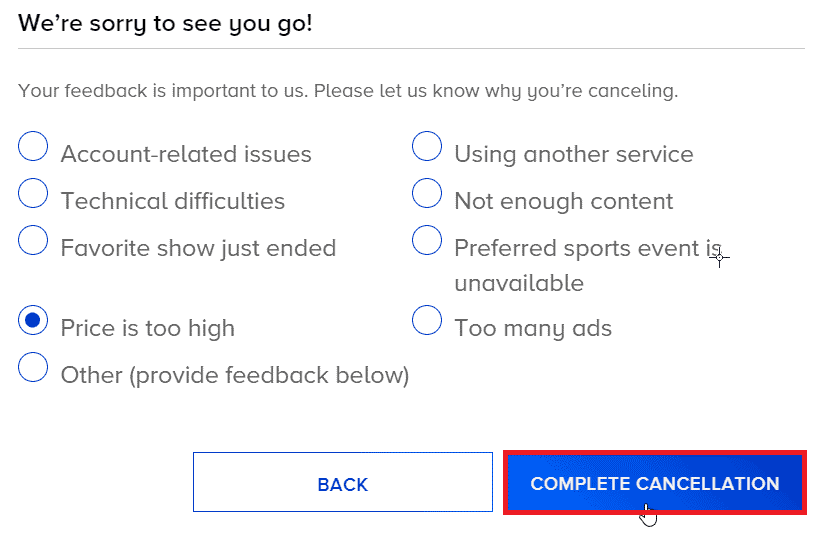Click the 'Using another service' label text

click(573, 155)
